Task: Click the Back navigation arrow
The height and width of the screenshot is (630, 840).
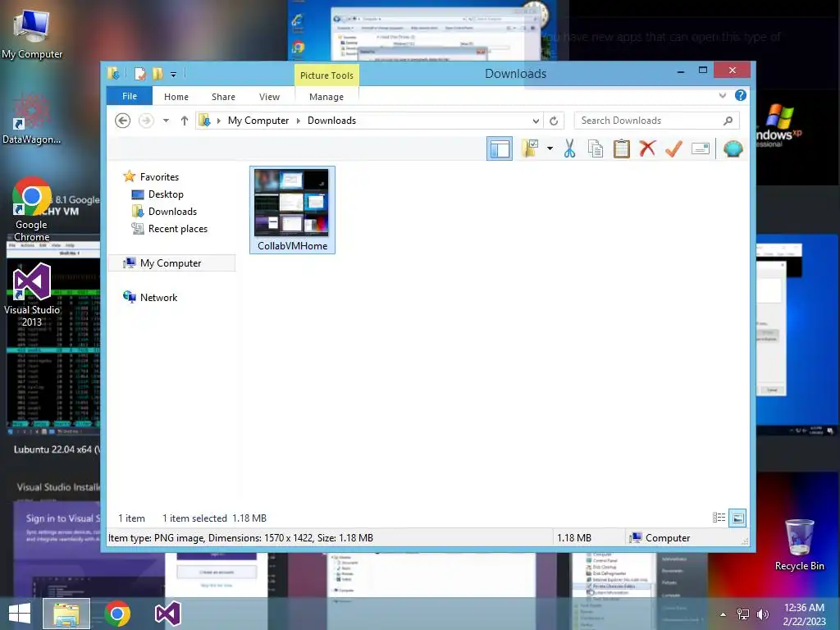Action: 123,121
